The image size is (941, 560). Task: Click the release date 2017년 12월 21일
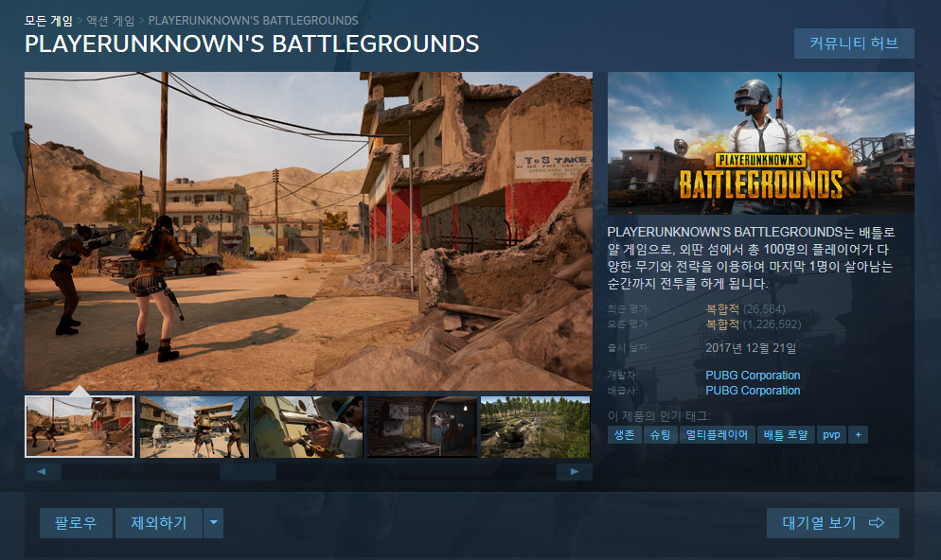(751, 348)
